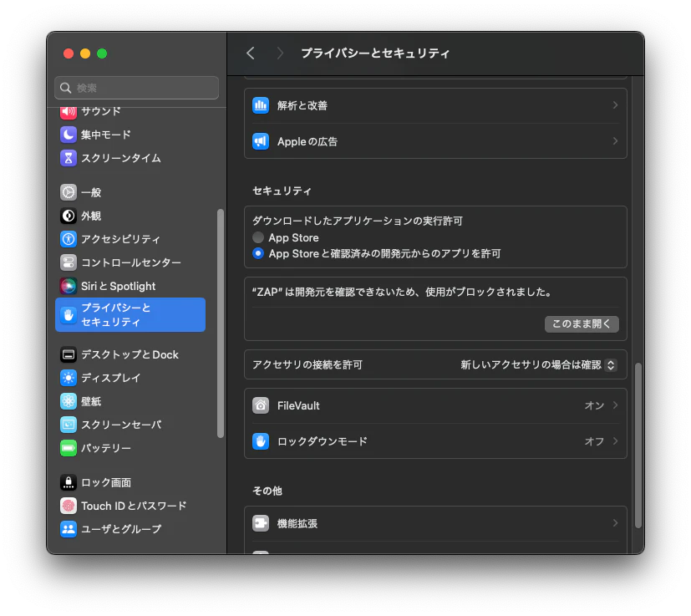Click the デスクトップと Dock sidebar label

130,354
